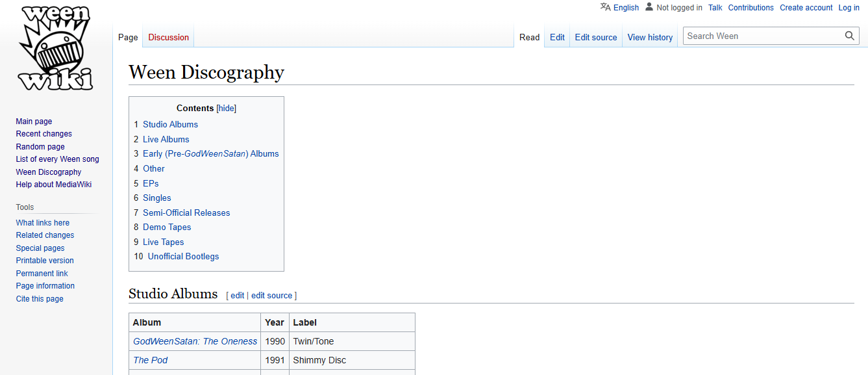Click the Permanent link tool
This screenshot has width=868, height=375.
(x=42, y=274)
